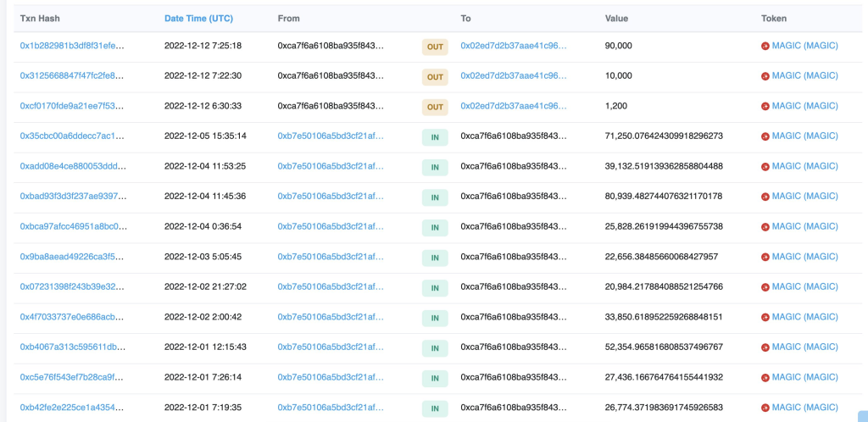This screenshot has height=422, width=868.
Task: Toggle Date Time (UTC) column format
Action: click(198, 19)
